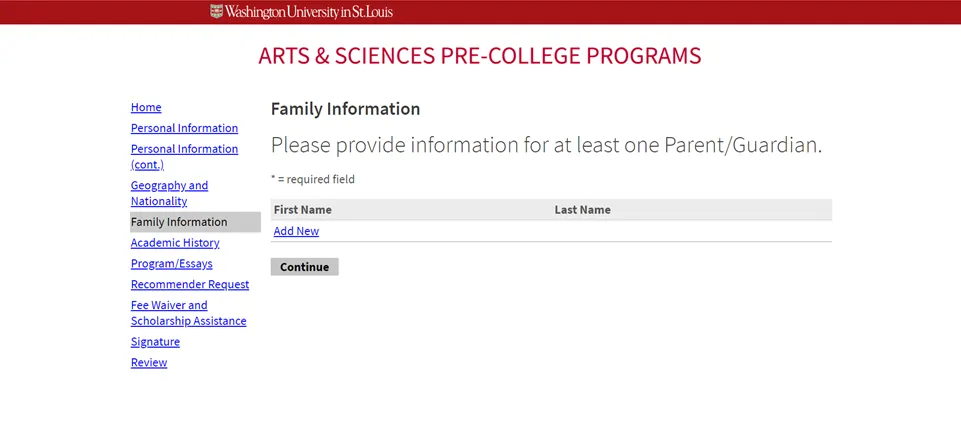Click Add New parent/guardian link

[x=296, y=231]
